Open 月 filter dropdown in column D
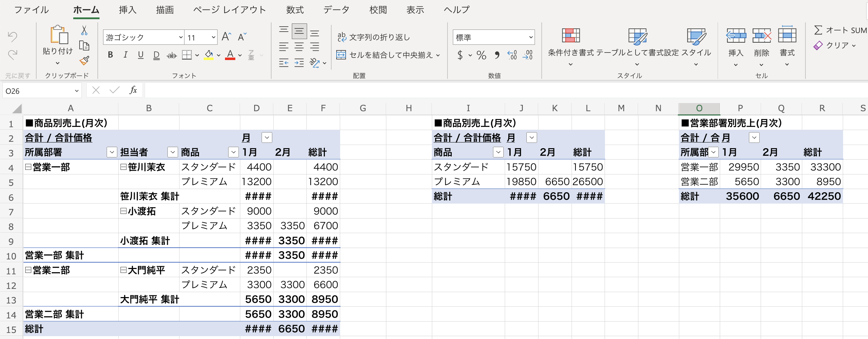The width and height of the screenshot is (868, 339). [267, 138]
